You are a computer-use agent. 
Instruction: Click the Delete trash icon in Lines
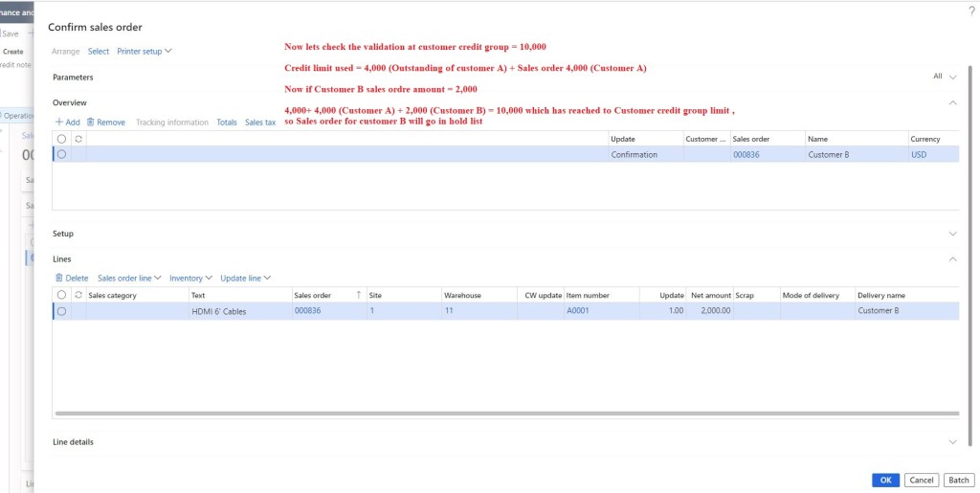point(59,278)
